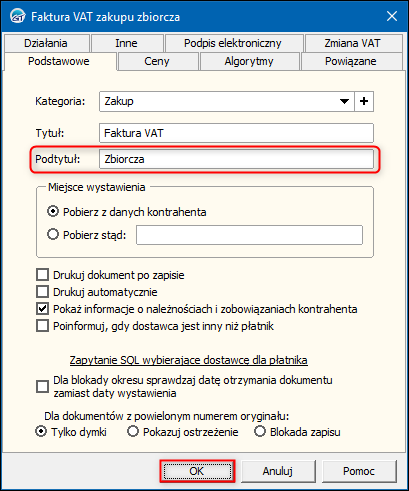409x491 pixels.
Task: Switch to the Ceny tab
Action: [x=158, y=61]
